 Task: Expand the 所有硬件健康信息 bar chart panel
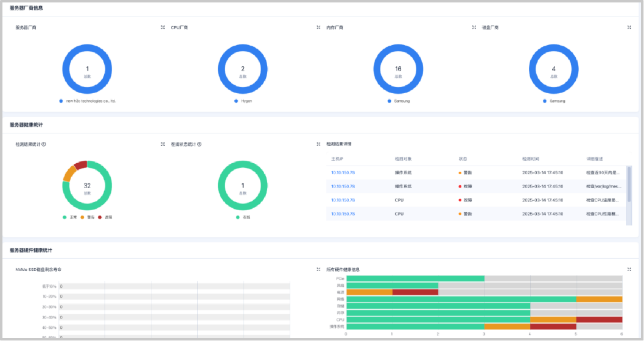pos(629,270)
